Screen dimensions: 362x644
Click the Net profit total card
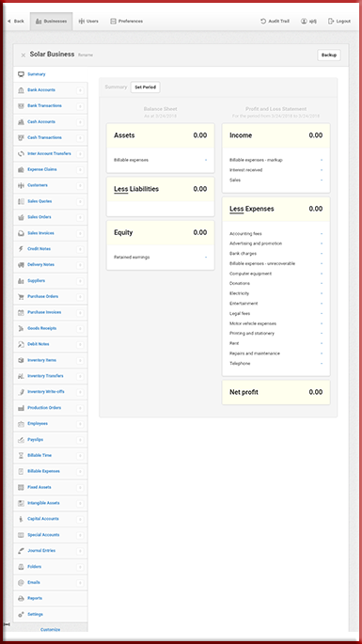(x=275, y=392)
